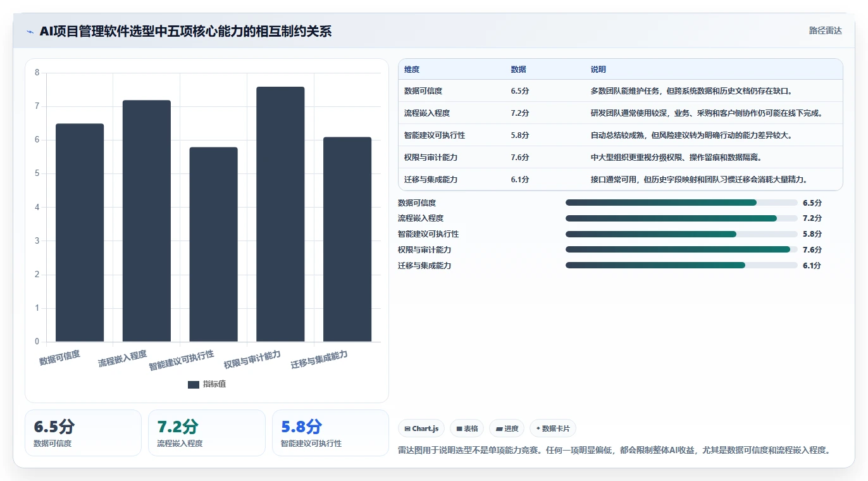
Task: Click the 流程嵌入程度 bar in chart
Action: point(147,221)
